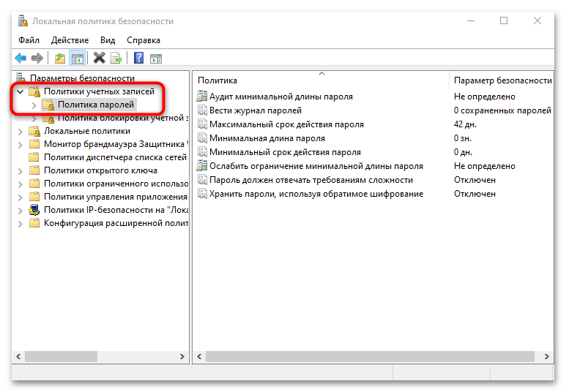Click the value '0 зн.'

coord(463,138)
